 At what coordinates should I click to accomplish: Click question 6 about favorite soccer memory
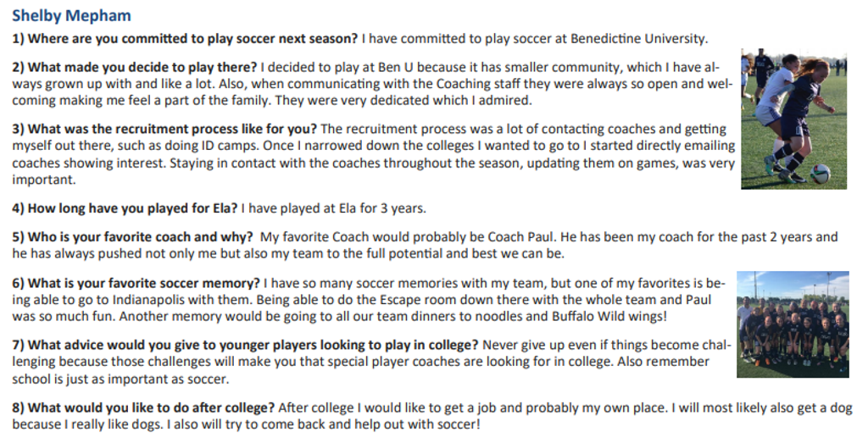coord(136,283)
